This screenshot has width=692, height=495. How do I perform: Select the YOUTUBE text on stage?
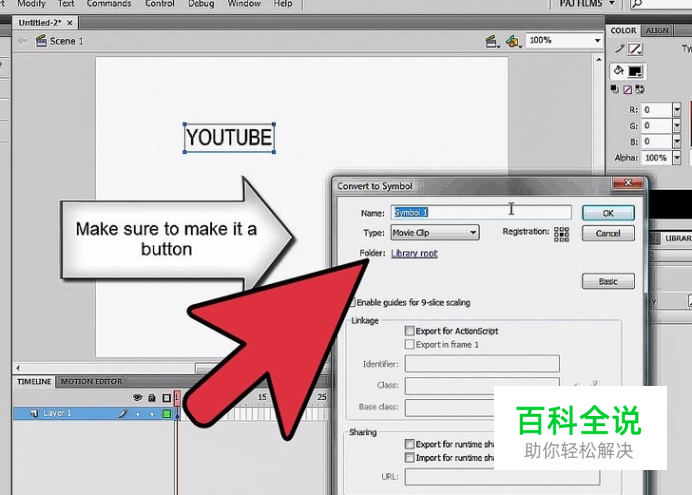point(229,138)
